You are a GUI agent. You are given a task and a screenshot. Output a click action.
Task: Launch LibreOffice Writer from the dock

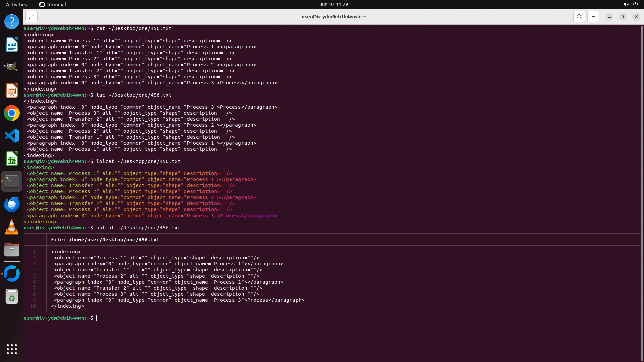point(12,45)
